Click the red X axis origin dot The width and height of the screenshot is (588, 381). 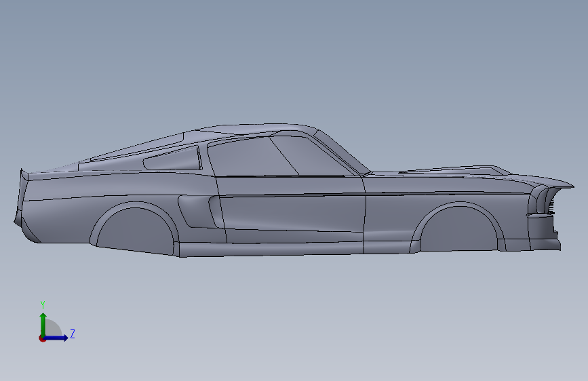tap(42, 338)
